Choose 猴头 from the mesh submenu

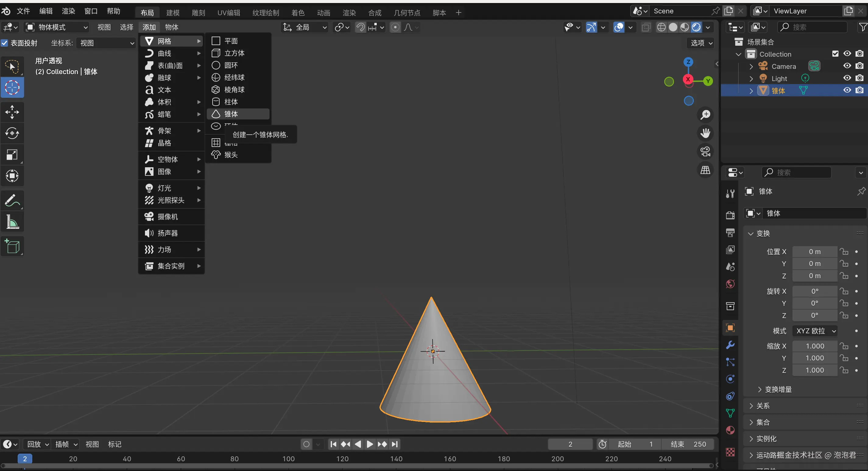(231, 155)
